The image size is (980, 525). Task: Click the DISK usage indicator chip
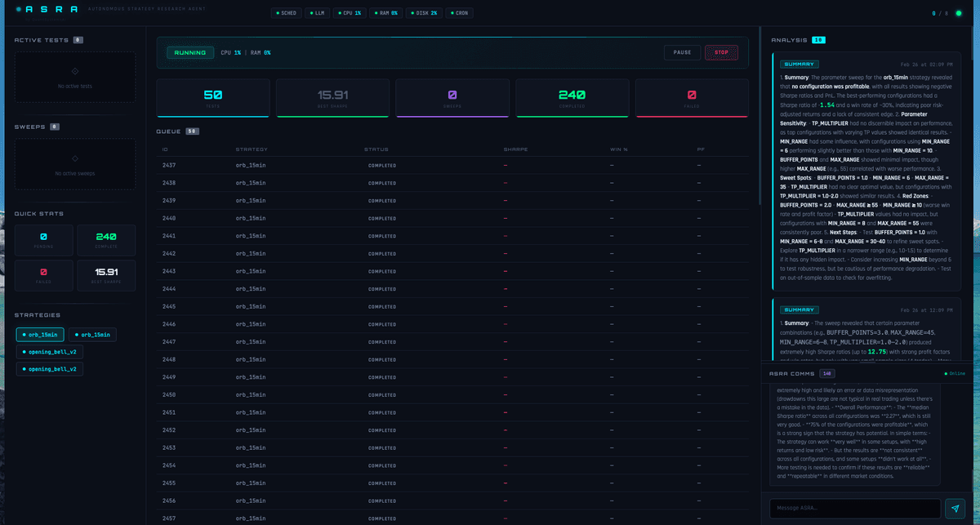pos(424,13)
